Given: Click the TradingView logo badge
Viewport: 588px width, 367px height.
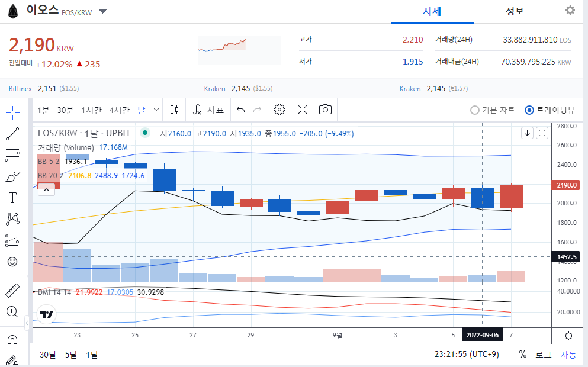Looking at the screenshot, I should click(47, 314).
